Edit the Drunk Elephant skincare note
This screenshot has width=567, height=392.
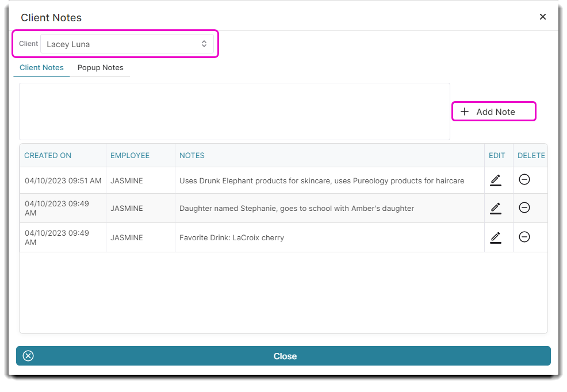(x=495, y=180)
